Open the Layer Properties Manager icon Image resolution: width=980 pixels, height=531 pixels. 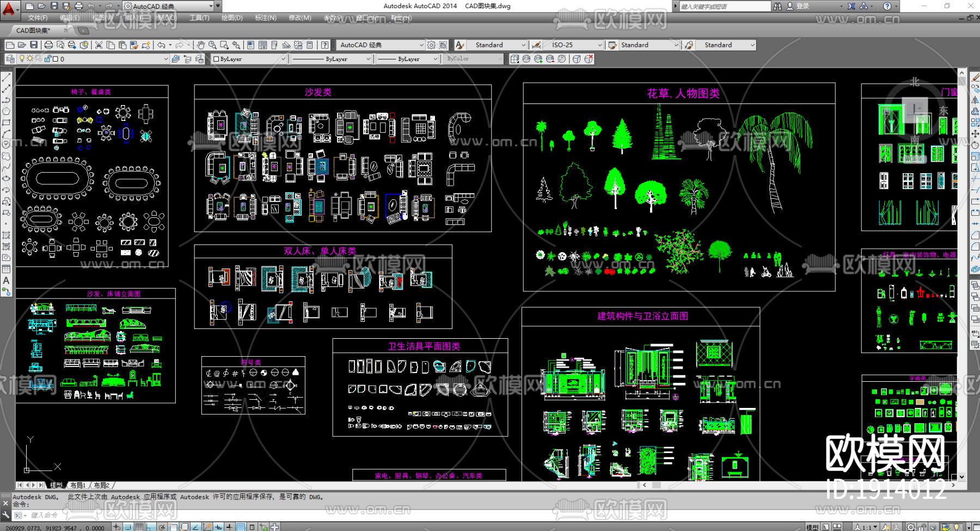coord(10,59)
